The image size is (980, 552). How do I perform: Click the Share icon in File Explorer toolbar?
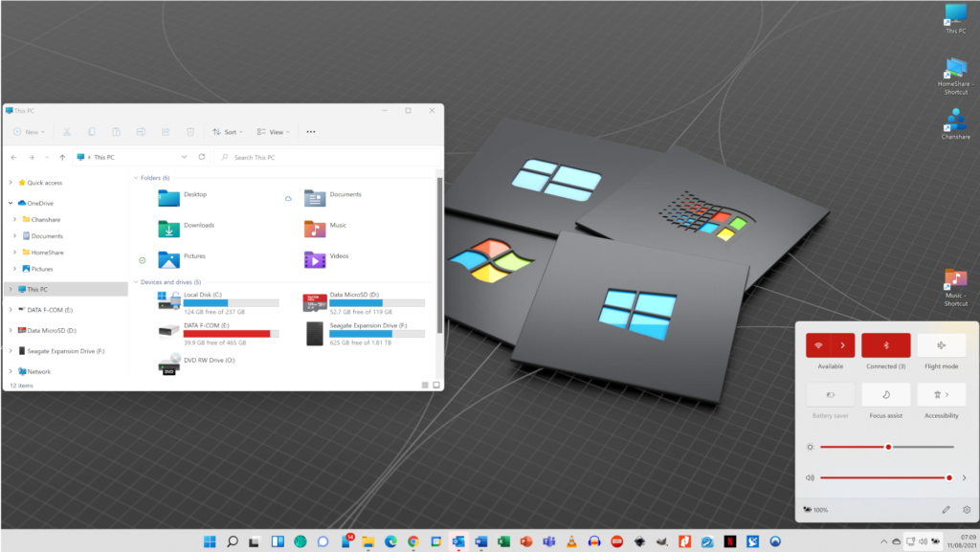click(x=166, y=132)
